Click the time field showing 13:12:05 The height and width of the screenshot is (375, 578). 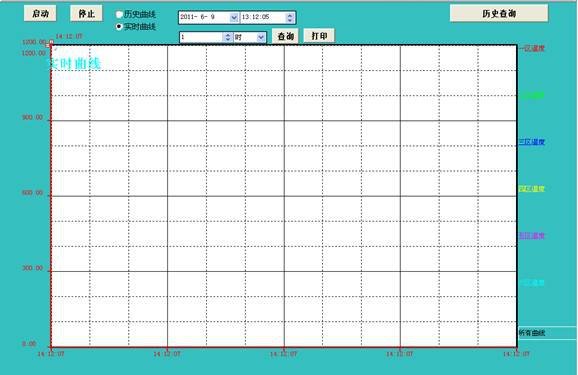coord(263,17)
